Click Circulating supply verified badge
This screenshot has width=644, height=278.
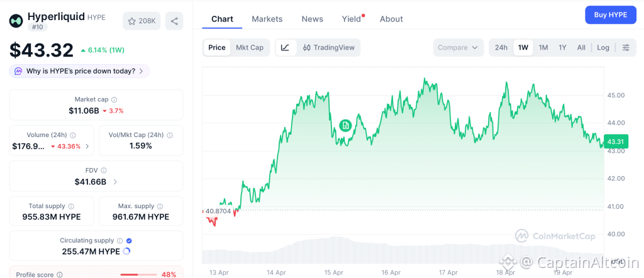[x=129, y=241]
